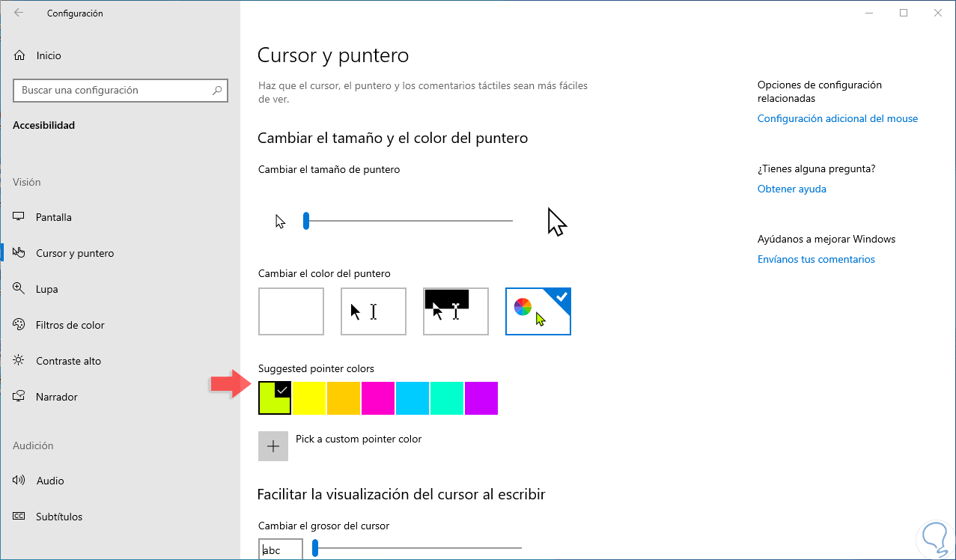The height and width of the screenshot is (560, 956).
Task: Pick a custom pointer color plus button
Action: (273, 446)
